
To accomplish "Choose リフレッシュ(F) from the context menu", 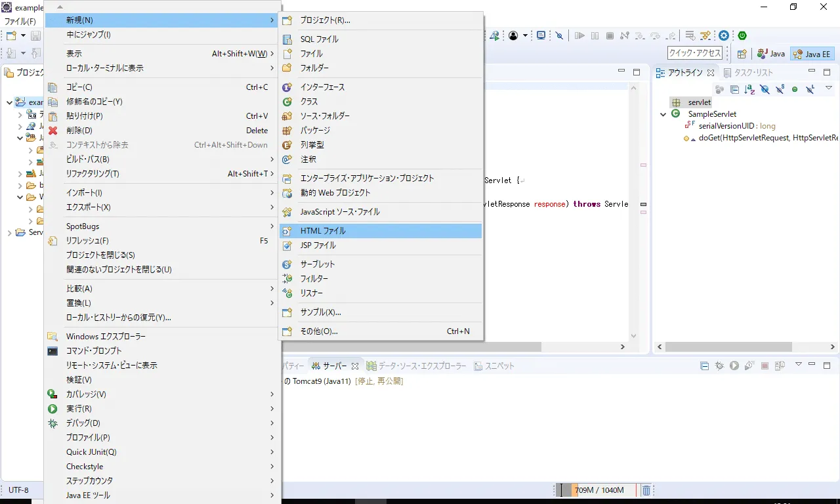I will pyautogui.click(x=161, y=241).
